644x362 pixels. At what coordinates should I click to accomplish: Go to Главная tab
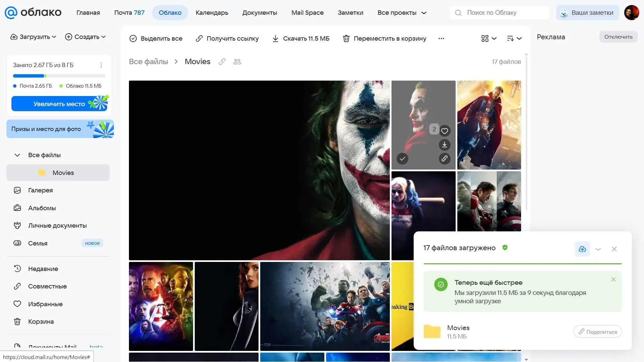click(88, 13)
